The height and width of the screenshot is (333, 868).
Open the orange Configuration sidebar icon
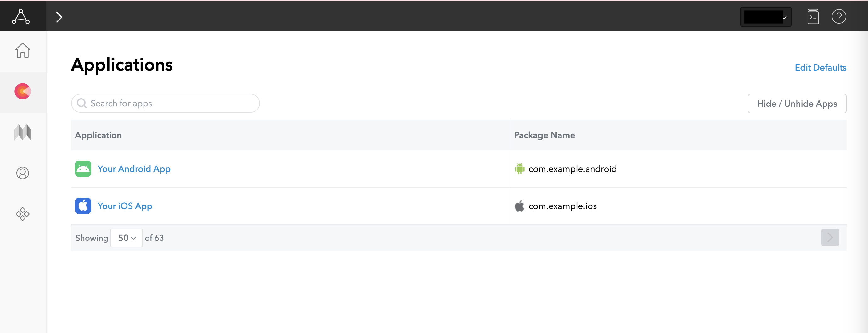22,91
